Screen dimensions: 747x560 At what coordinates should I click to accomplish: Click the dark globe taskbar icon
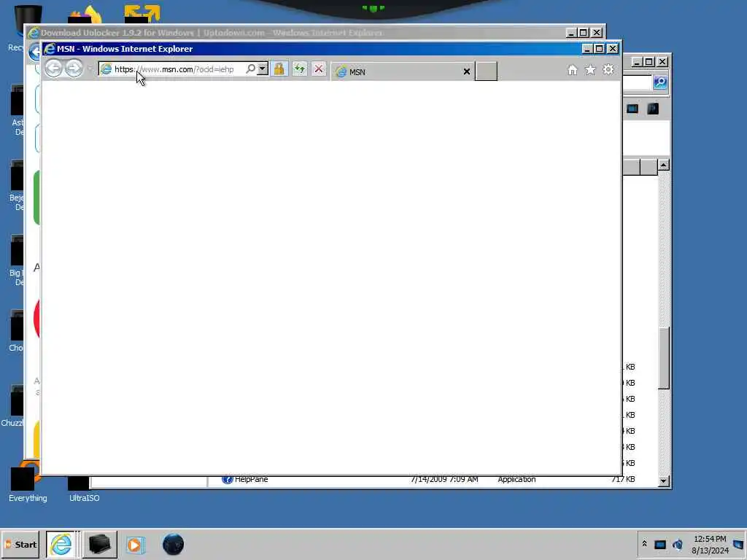coord(173,544)
